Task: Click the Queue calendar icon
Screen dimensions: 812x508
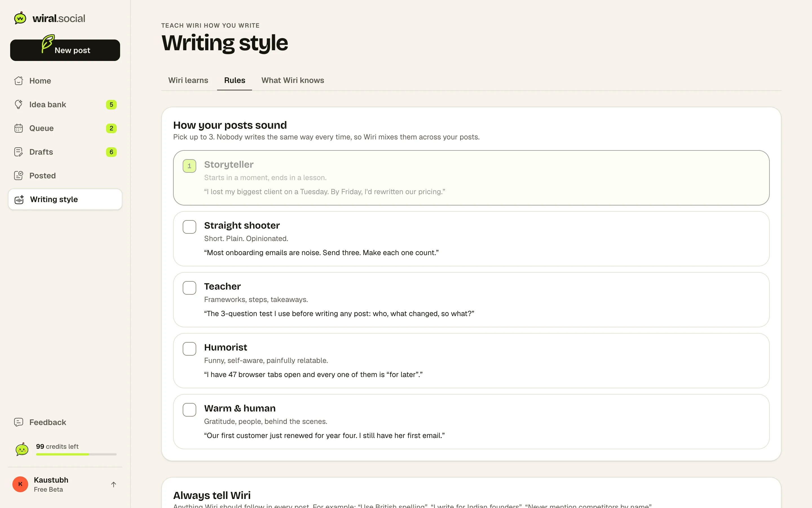Action: [x=19, y=128]
